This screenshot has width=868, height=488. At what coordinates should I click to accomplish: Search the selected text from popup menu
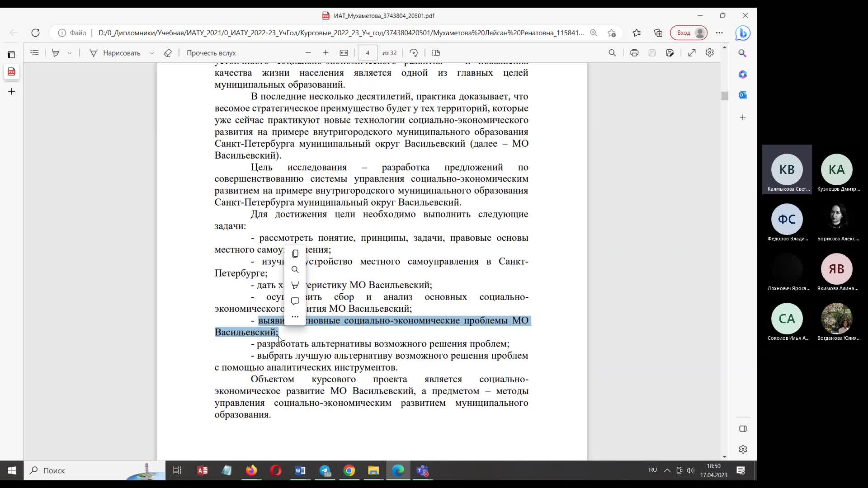(x=295, y=269)
